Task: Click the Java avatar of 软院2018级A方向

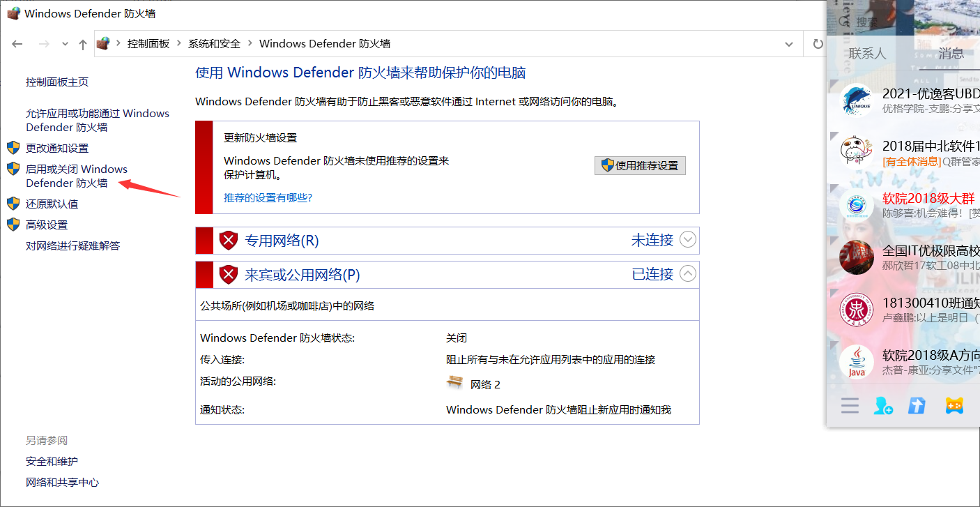Action: (857, 362)
